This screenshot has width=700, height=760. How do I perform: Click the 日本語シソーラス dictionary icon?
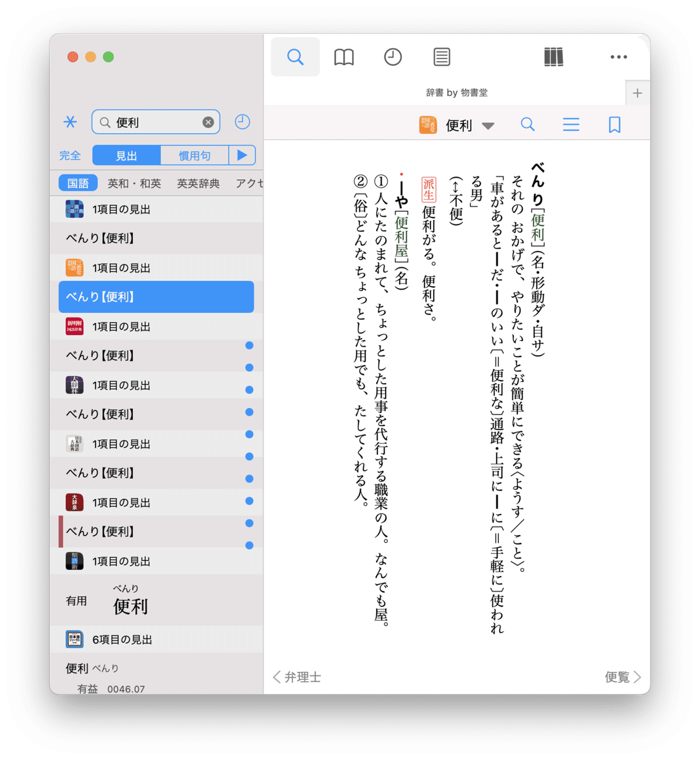tap(74, 639)
